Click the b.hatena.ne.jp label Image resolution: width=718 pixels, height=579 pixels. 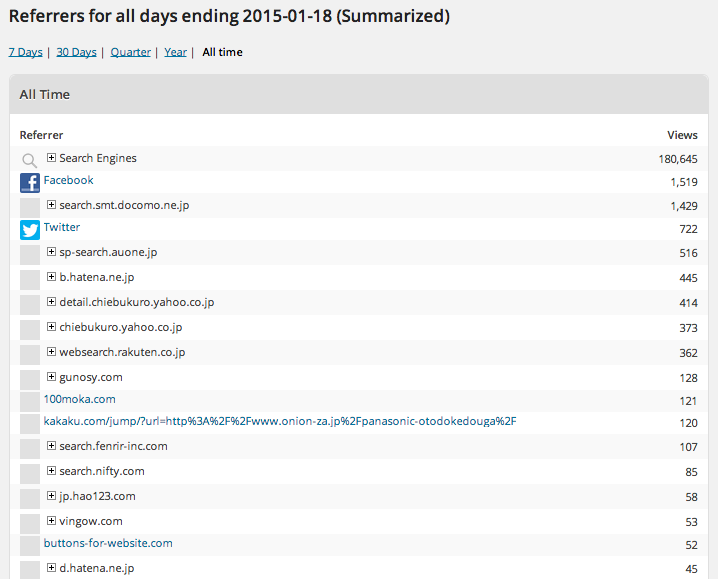pos(97,278)
